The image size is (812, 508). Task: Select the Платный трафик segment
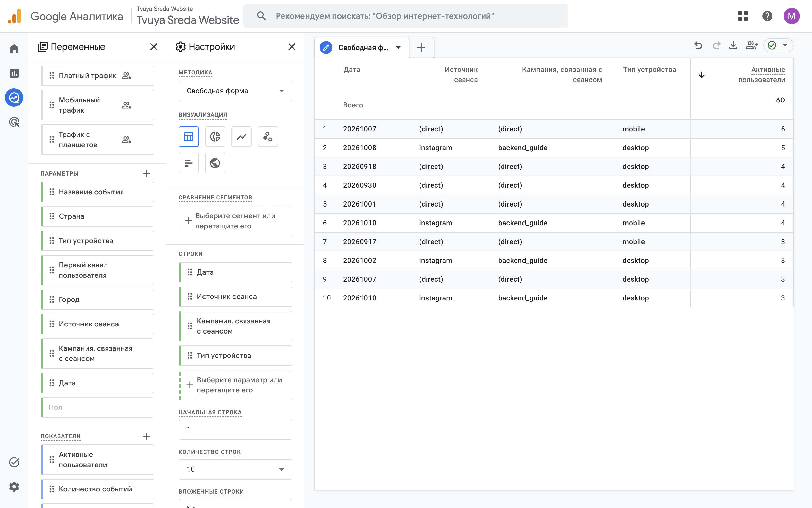point(97,76)
